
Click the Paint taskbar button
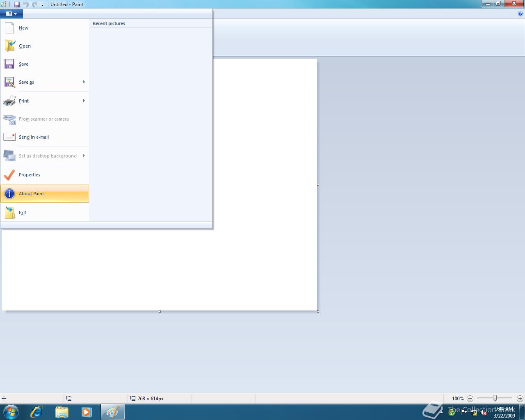[x=112, y=412]
